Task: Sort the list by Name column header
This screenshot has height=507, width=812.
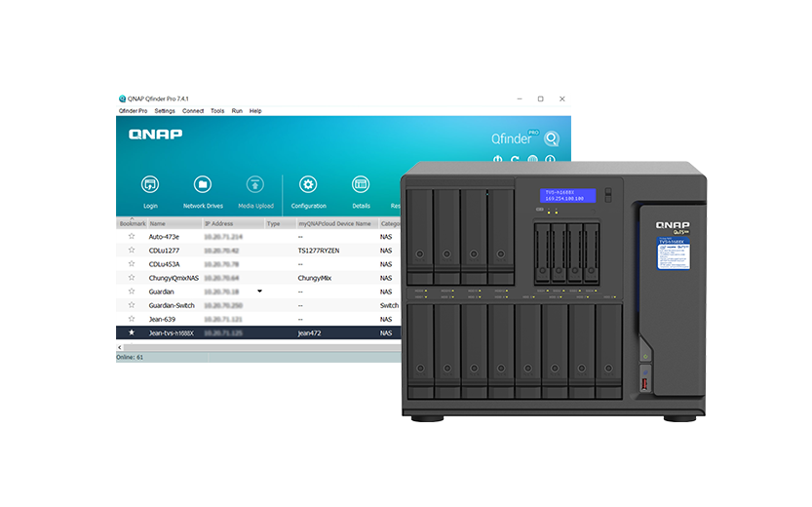Action: [x=157, y=223]
